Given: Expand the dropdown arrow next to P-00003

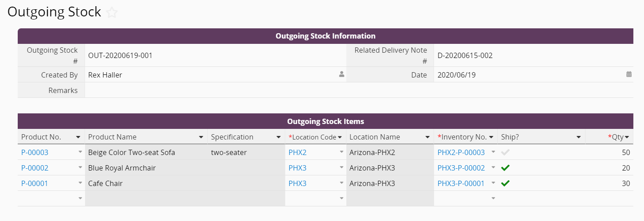Looking at the screenshot, I should click(80, 152).
